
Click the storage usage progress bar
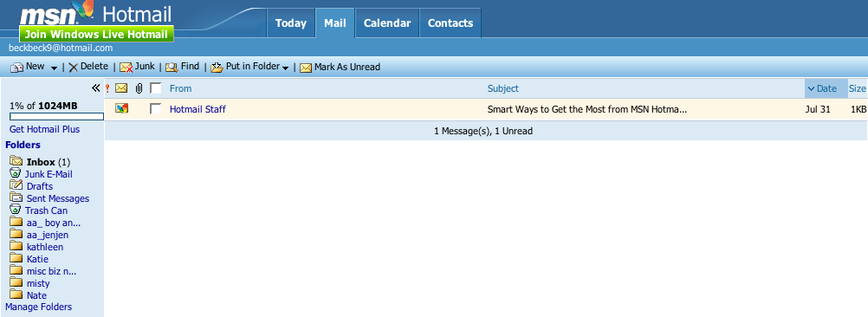(x=56, y=116)
